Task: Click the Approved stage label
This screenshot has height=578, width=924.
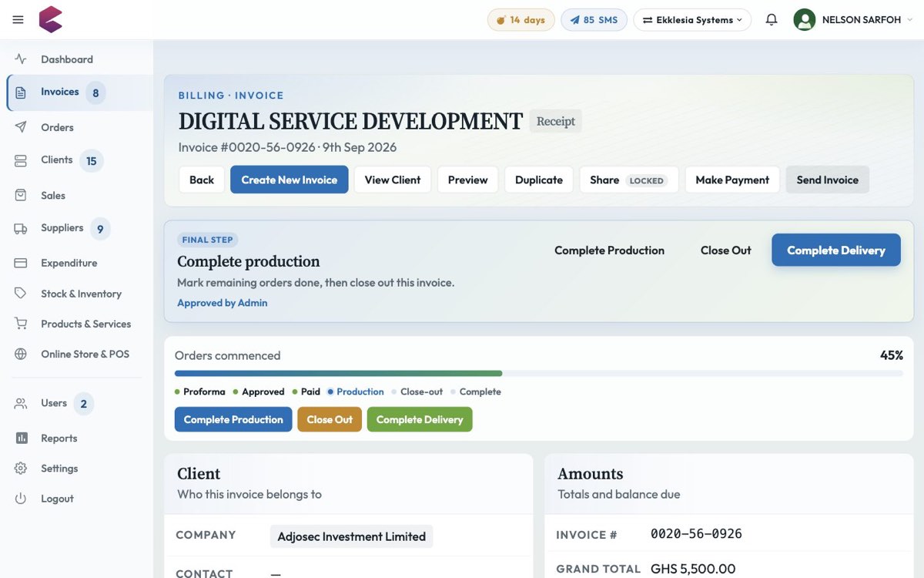Action: tap(263, 391)
